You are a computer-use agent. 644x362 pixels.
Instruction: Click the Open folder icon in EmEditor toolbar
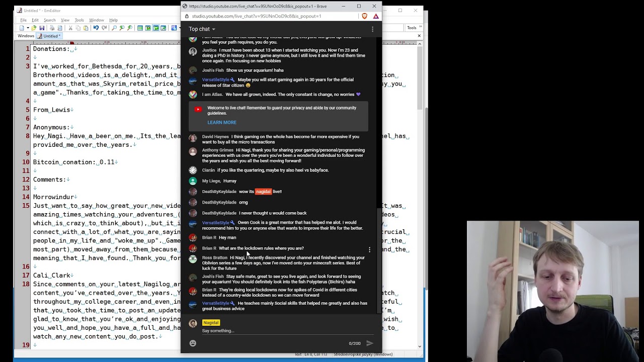(34, 28)
